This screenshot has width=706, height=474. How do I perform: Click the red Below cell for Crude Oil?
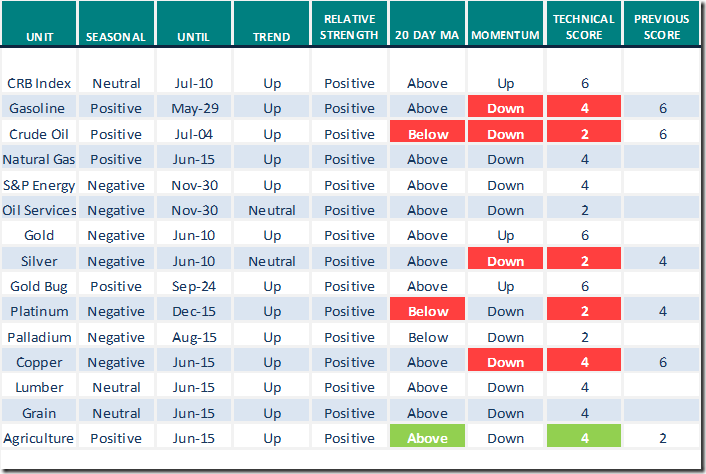pos(428,134)
